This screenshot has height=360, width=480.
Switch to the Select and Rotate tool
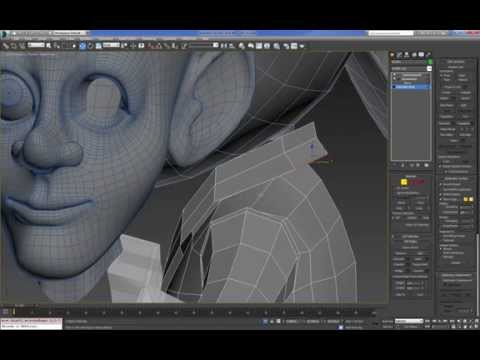(x=90, y=46)
